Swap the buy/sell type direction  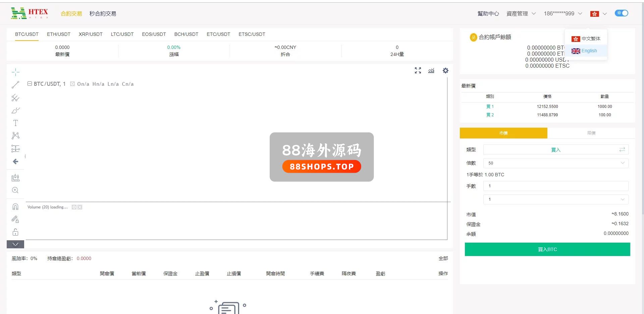click(x=622, y=149)
